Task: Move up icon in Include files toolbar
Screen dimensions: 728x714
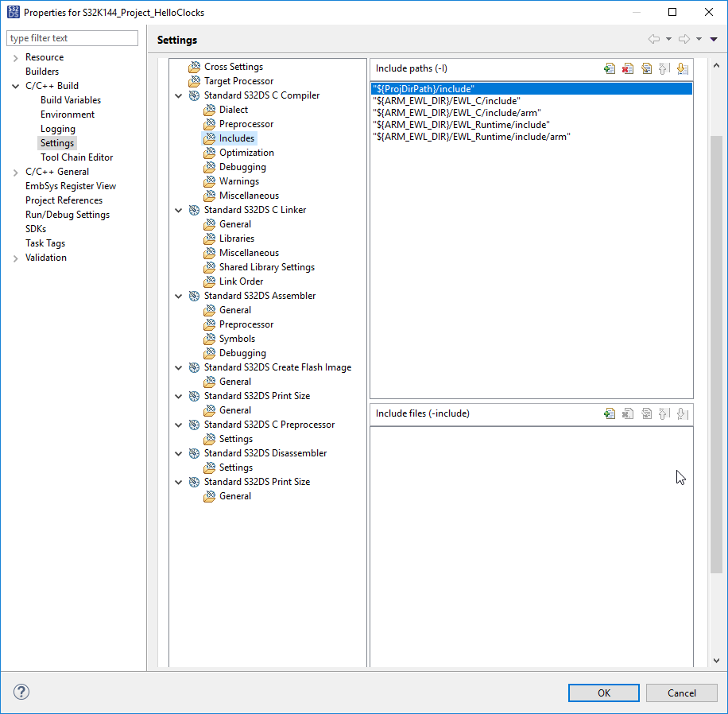Action: [x=664, y=413]
